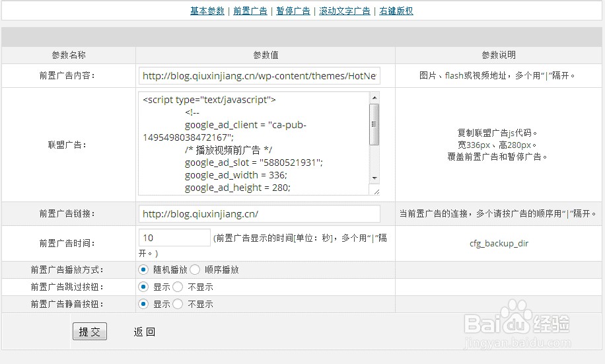Click the 返回 back link
Image resolution: width=605 pixels, height=364 pixels.
click(x=144, y=332)
